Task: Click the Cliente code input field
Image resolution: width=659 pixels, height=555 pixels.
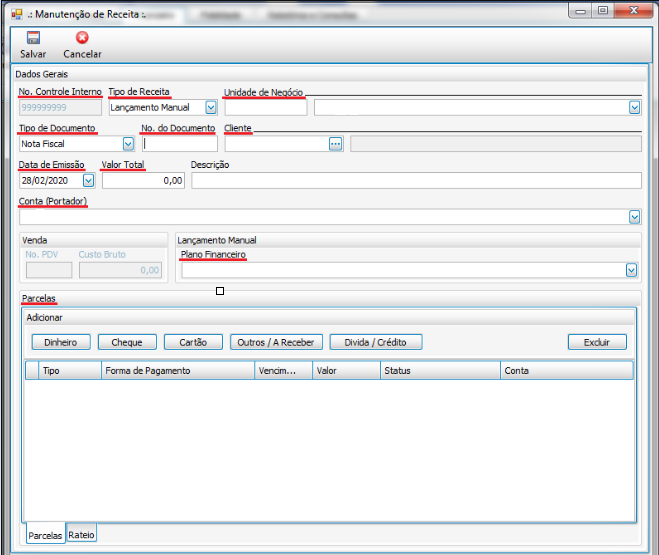Action: pos(277,144)
